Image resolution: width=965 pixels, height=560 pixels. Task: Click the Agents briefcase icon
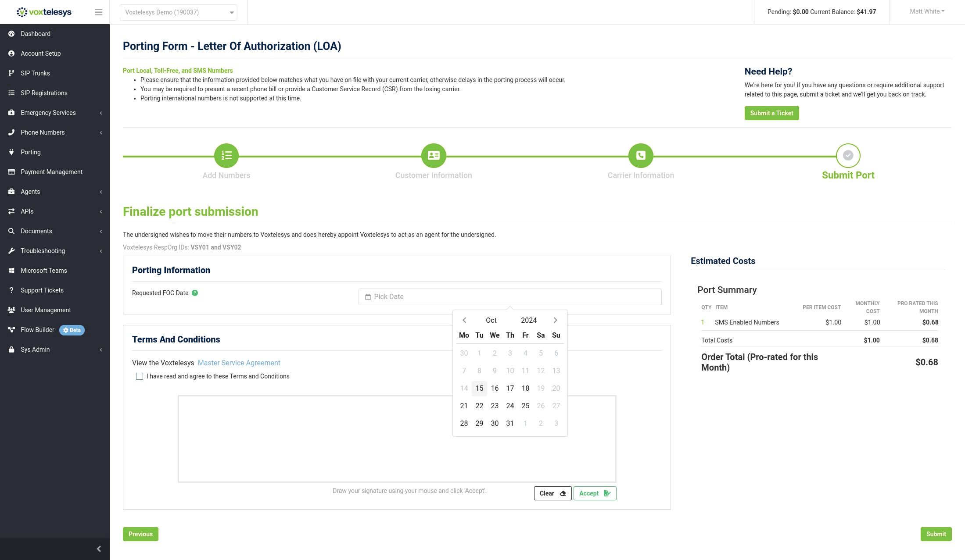point(11,192)
